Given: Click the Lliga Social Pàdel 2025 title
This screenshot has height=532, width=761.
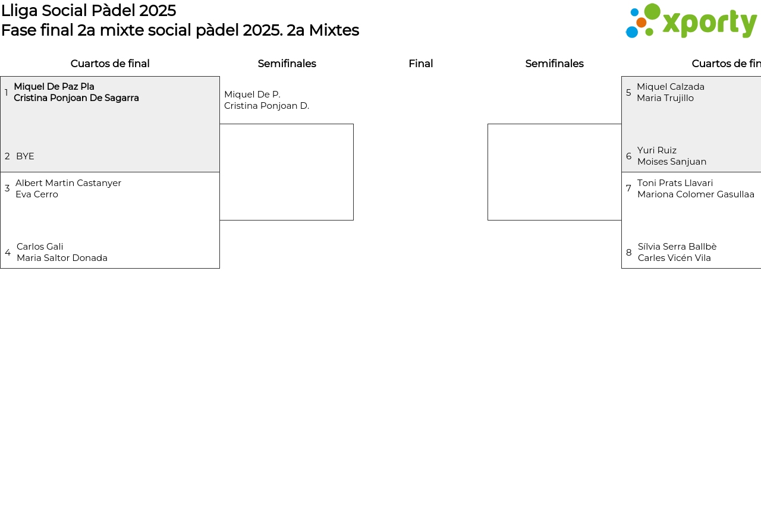Looking at the screenshot, I should [89, 11].
